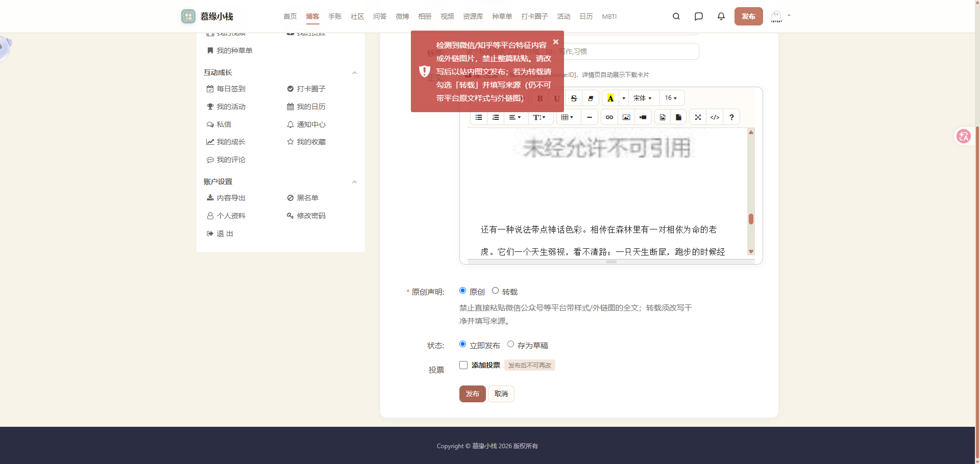Close the red warning notification
Screen dimensions: 980x464
(x=556, y=42)
